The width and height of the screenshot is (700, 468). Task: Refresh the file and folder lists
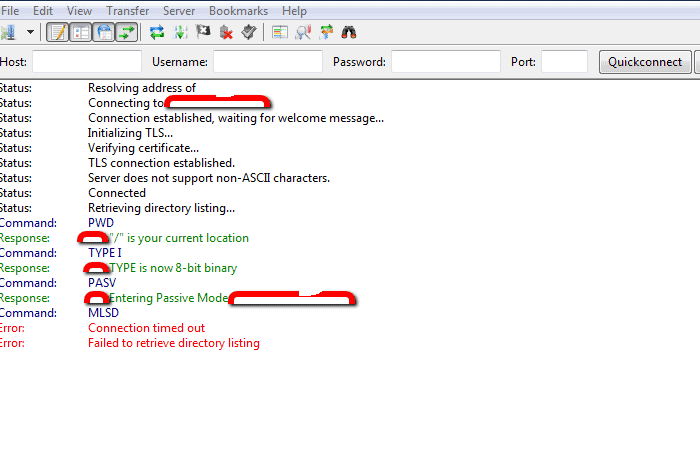point(157,32)
